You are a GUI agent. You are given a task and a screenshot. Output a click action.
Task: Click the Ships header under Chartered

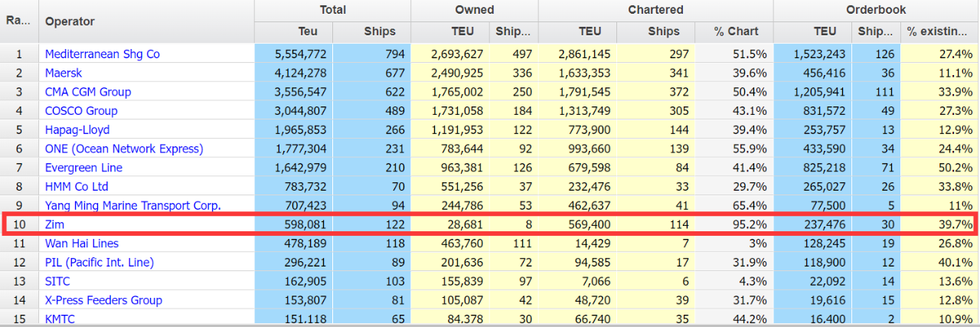pos(664,31)
